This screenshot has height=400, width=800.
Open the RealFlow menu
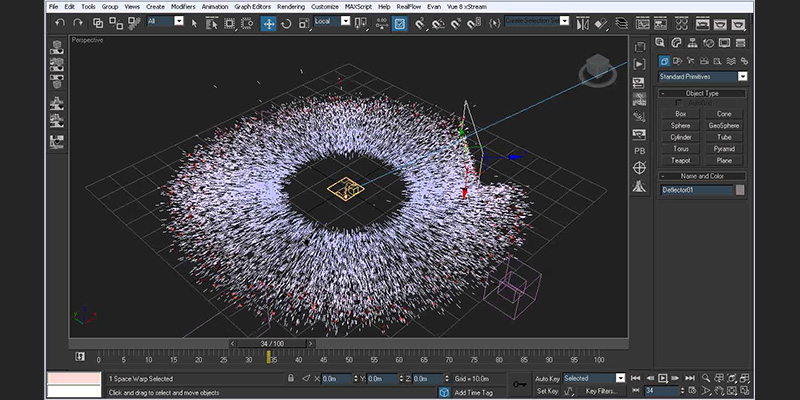click(x=409, y=7)
